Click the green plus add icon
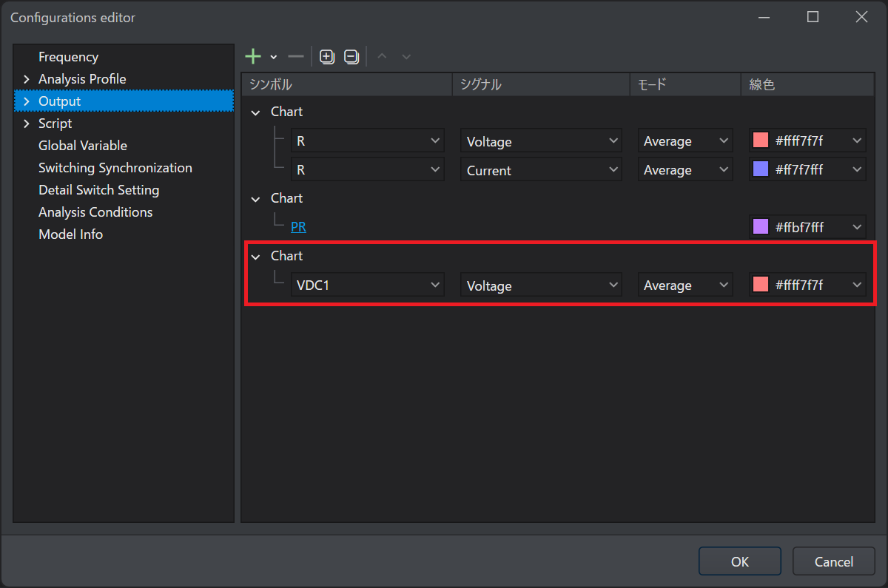The image size is (888, 588). (253, 56)
